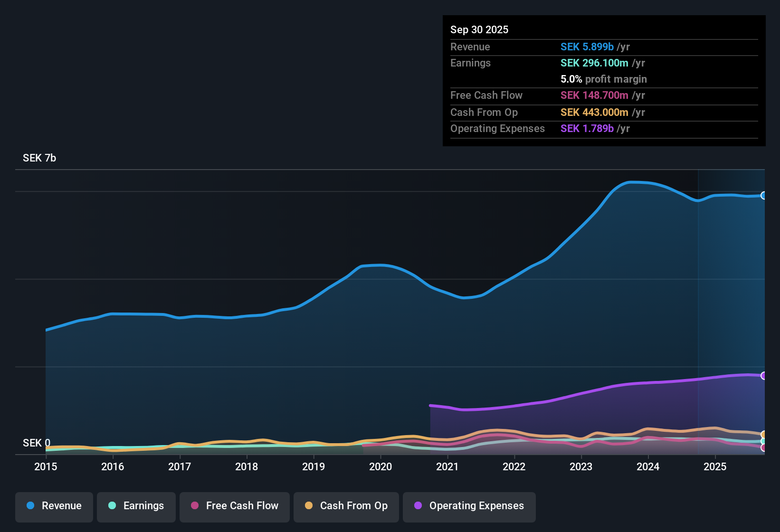Toggle the Revenue series visibility
Screen dimensions: 780x532
tap(54, 506)
